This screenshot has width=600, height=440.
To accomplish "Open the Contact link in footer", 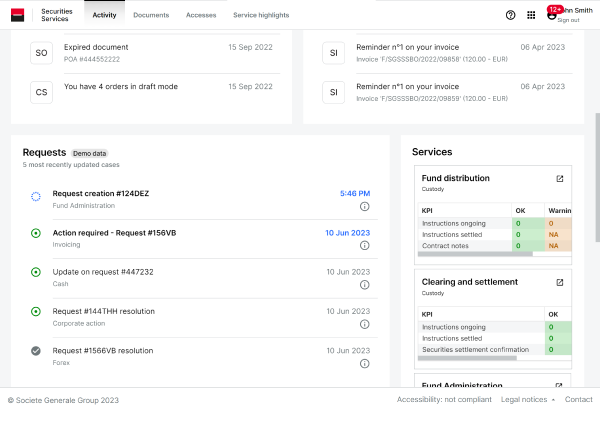I will click(578, 400).
